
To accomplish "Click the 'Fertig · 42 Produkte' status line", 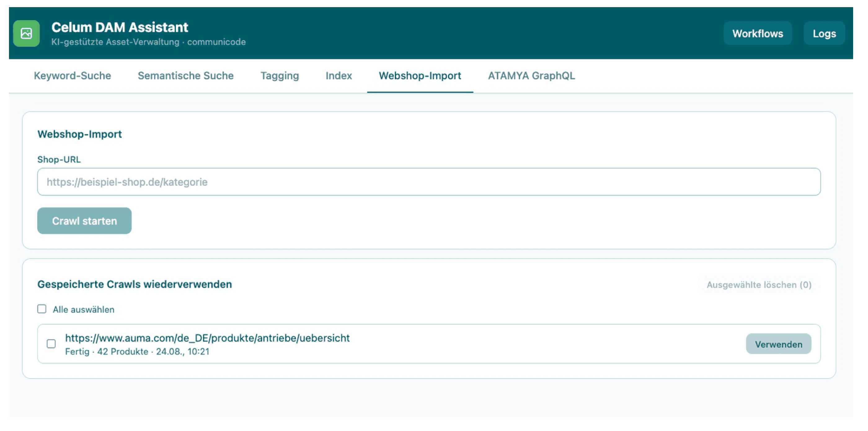I will 137,352.
